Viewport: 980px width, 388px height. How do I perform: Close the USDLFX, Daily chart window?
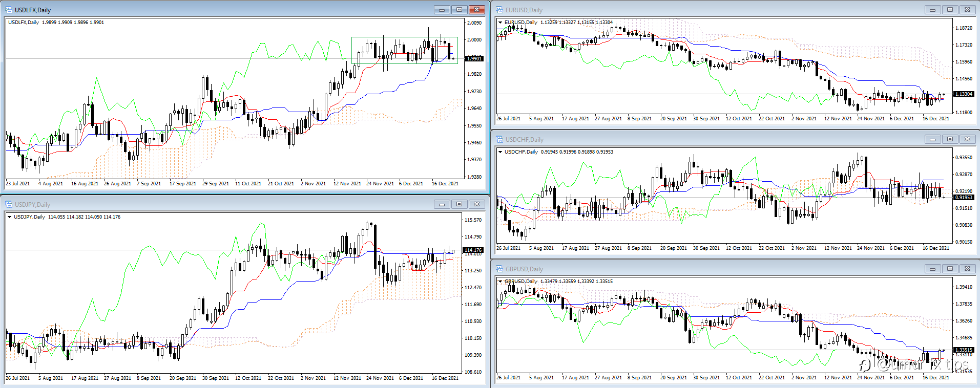pyautogui.click(x=476, y=10)
